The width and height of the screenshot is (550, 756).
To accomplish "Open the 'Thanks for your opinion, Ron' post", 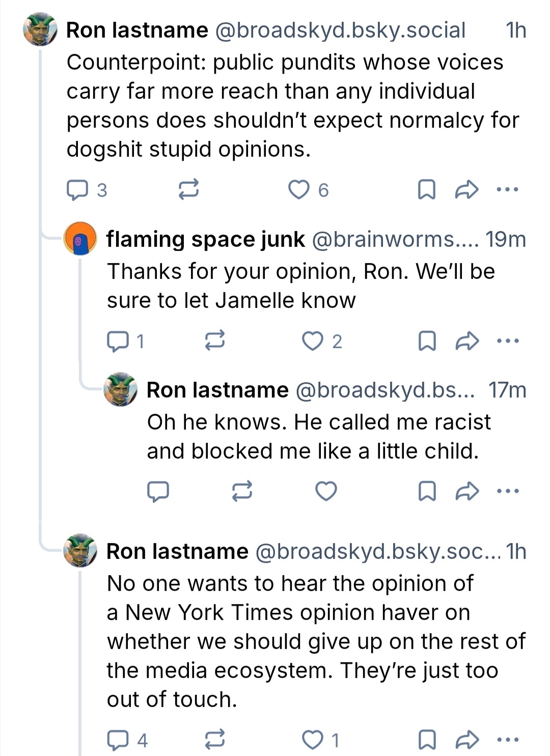I will pyautogui.click(x=300, y=286).
